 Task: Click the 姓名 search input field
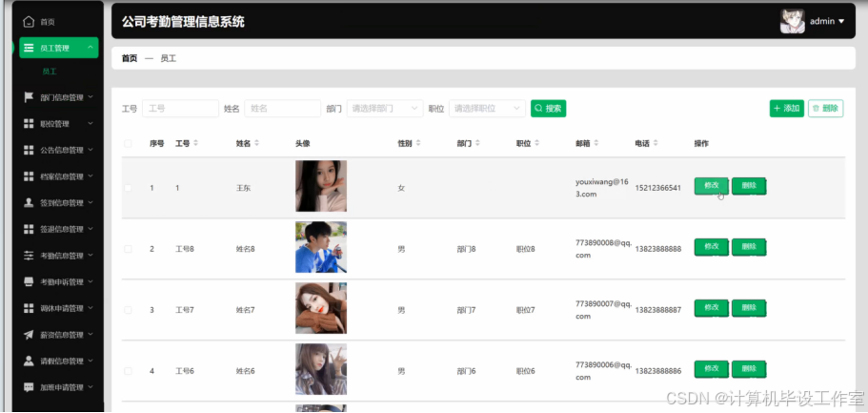pyautogui.click(x=282, y=109)
